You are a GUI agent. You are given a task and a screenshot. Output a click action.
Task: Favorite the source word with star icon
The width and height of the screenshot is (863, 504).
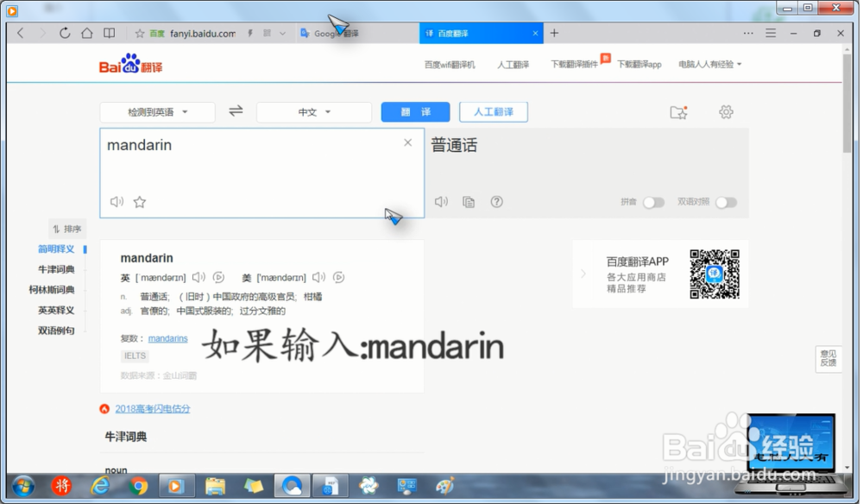[140, 202]
